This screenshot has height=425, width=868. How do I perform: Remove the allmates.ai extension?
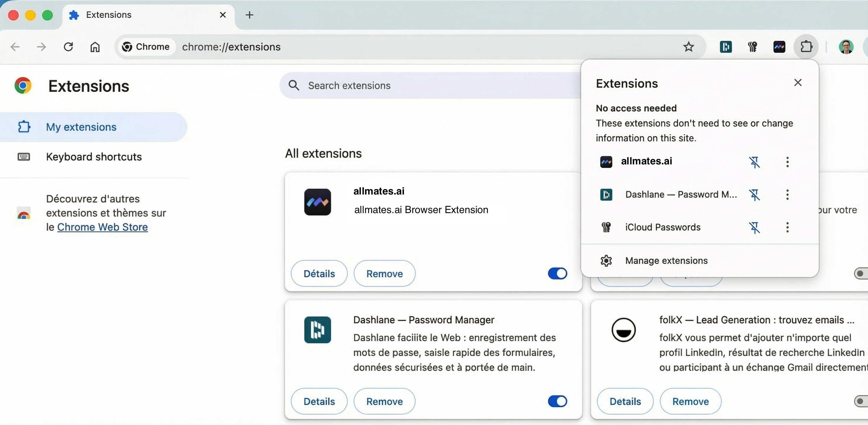384,274
